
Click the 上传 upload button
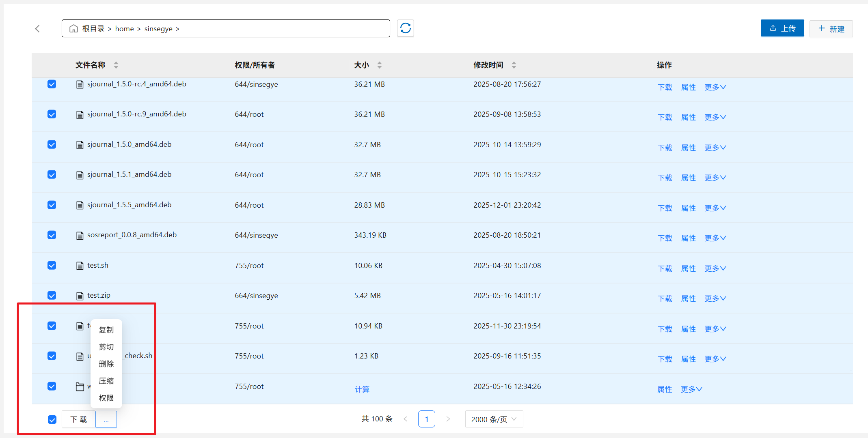(x=782, y=28)
